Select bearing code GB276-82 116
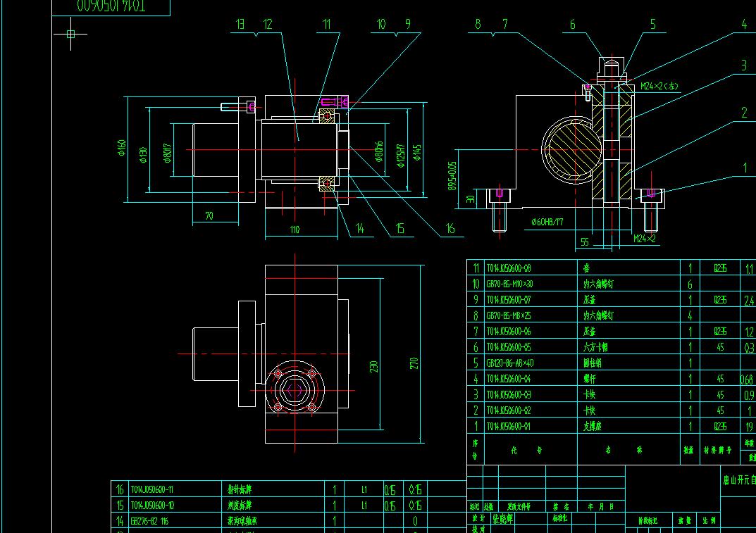The image size is (756, 533). pos(149,522)
